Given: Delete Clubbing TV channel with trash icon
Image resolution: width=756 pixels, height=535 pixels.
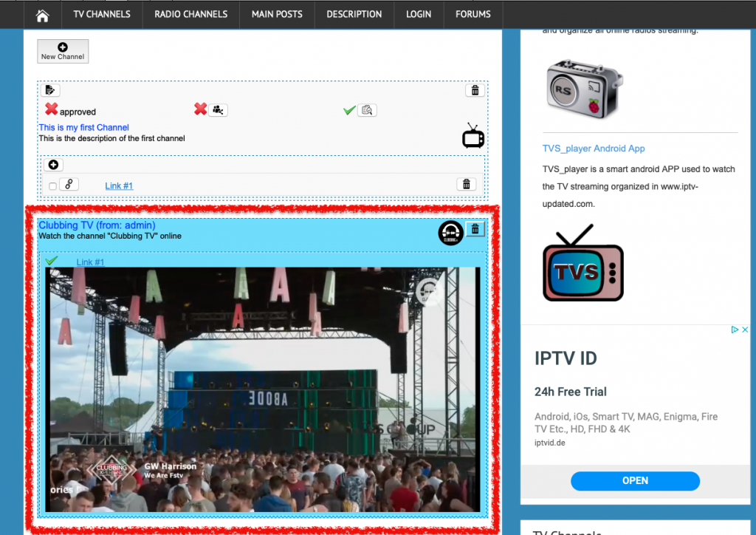Looking at the screenshot, I should (475, 229).
